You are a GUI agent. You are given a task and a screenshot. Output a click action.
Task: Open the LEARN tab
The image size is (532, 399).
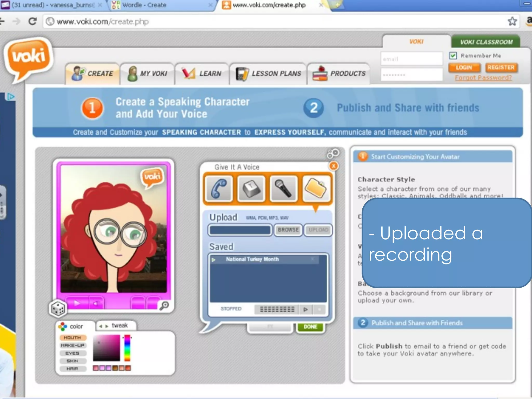pyautogui.click(x=202, y=74)
